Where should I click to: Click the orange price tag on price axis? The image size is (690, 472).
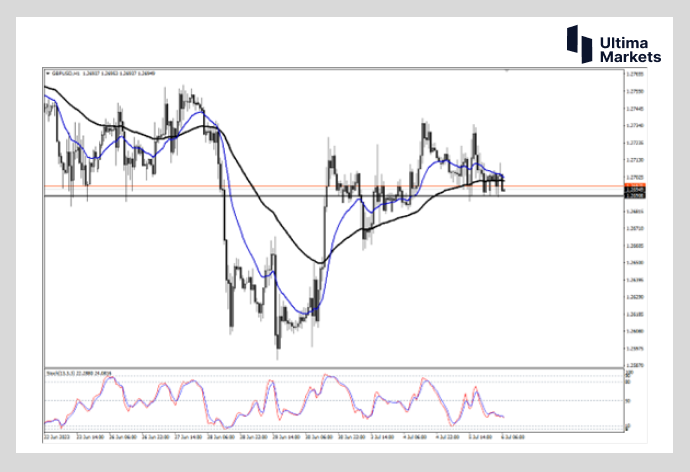click(x=635, y=186)
